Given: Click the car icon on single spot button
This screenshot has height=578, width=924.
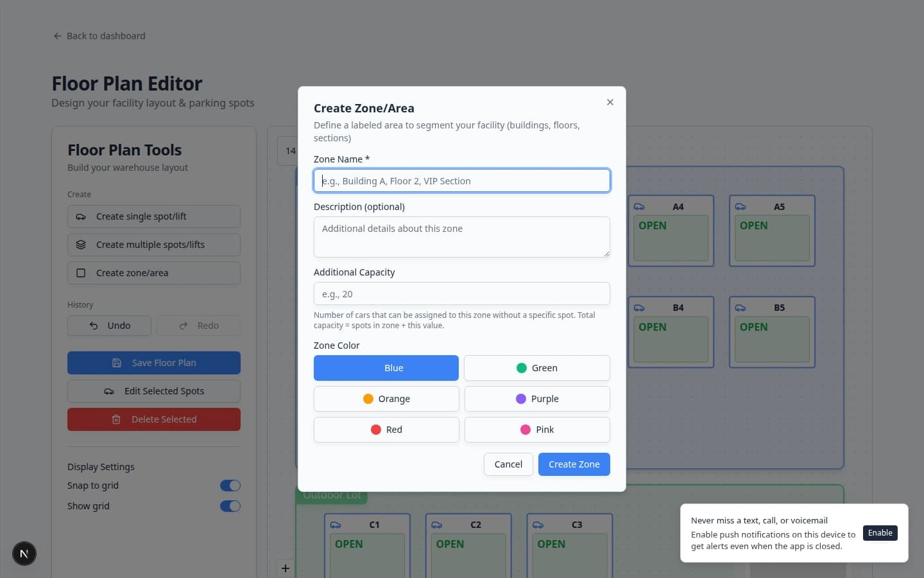Looking at the screenshot, I should [81, 216].
